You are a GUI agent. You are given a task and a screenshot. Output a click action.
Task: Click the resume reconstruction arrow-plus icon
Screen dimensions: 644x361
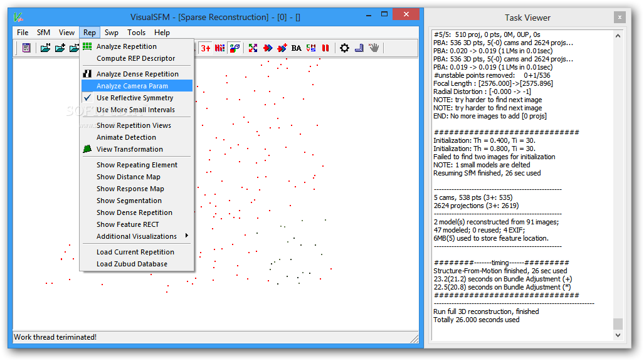pyautogui.click(x=282, y=48)
